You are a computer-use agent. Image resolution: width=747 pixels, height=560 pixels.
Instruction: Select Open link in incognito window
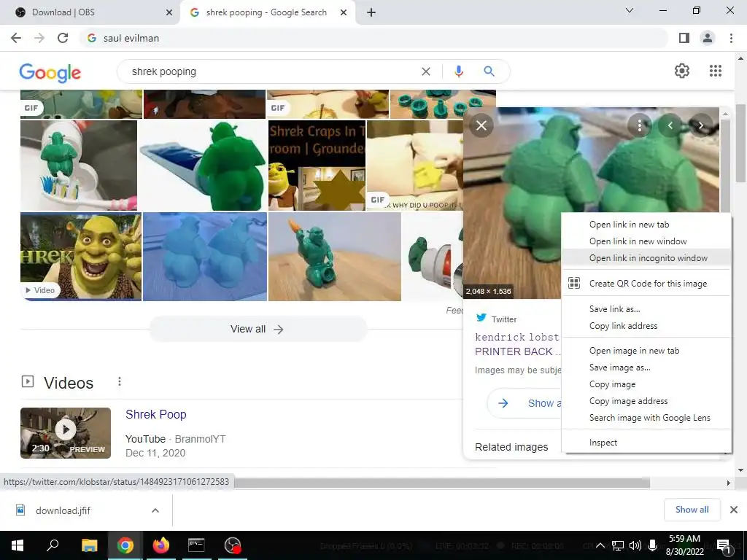tap(646, 257)
